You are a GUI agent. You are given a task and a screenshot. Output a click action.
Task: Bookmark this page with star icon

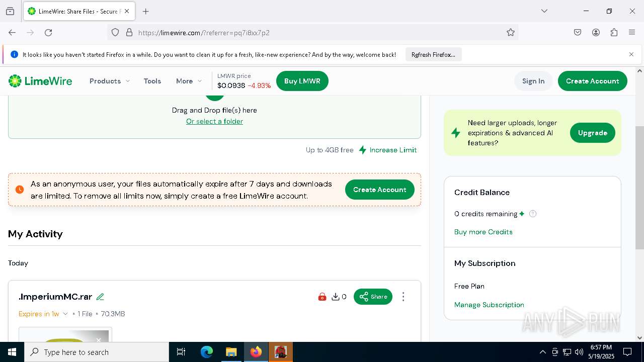pos(511,32)
